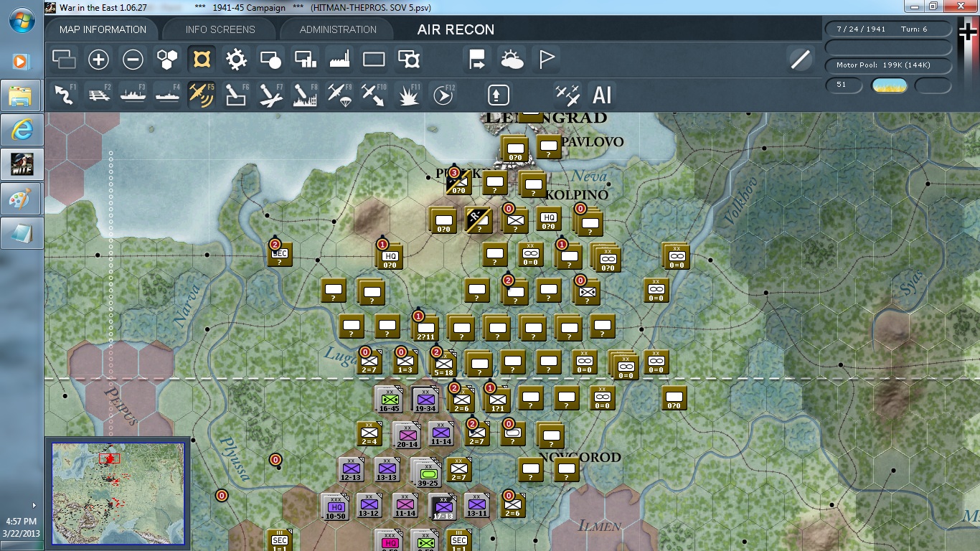Open the Paint taskbar icon

point(22,199)
